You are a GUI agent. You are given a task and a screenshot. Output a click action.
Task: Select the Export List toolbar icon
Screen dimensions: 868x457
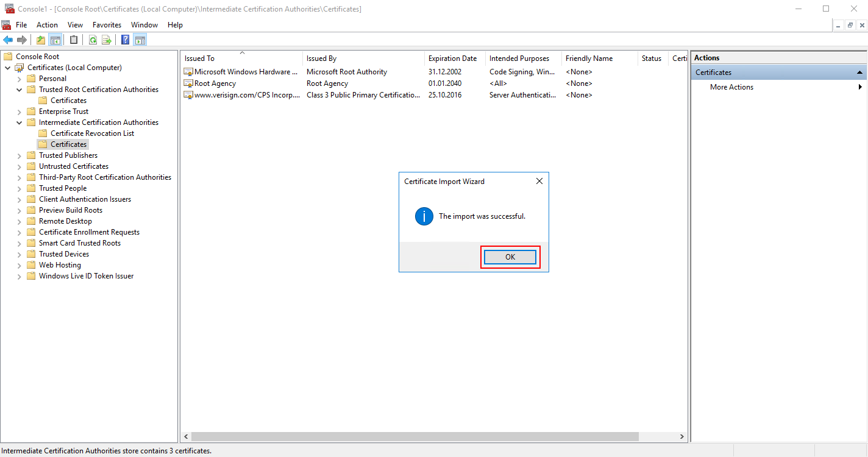coord(105,40)
